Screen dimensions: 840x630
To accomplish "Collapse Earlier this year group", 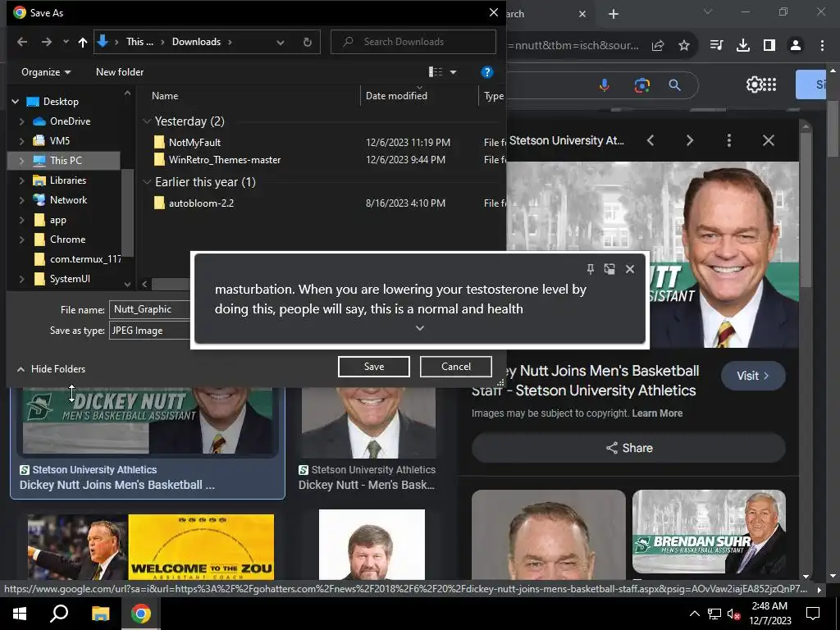I will click(147, 182).
